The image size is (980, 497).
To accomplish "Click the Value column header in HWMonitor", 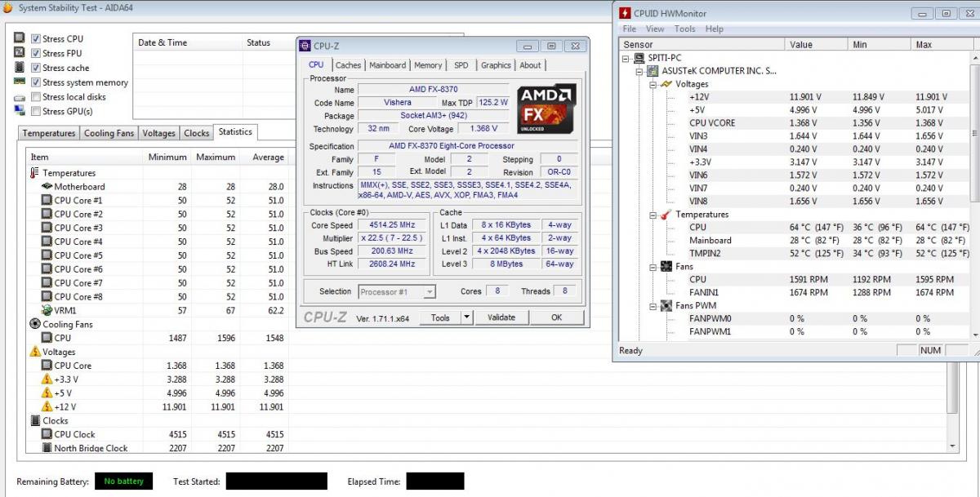I will 817,45.
